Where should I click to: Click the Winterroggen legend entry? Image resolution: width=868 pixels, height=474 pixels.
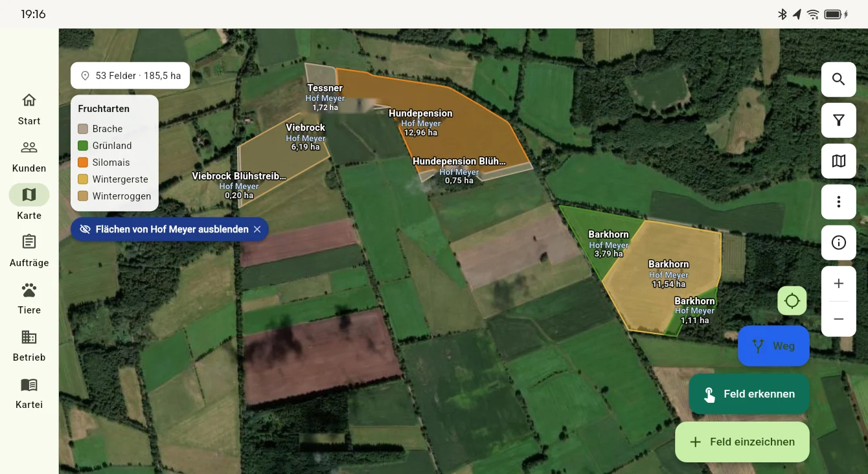tap(115, 196)
